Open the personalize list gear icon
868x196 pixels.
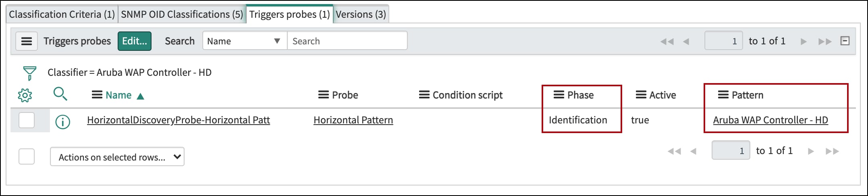(x=25, y=96)
